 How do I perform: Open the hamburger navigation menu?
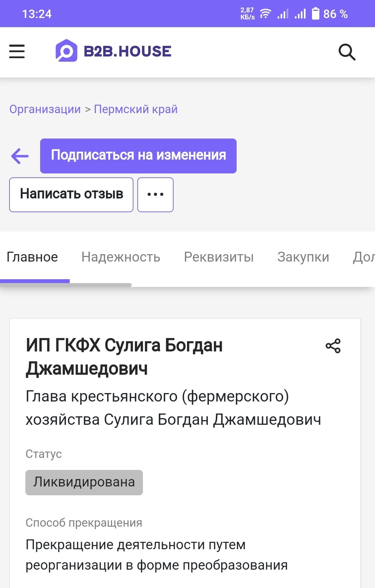click(17, 51)
